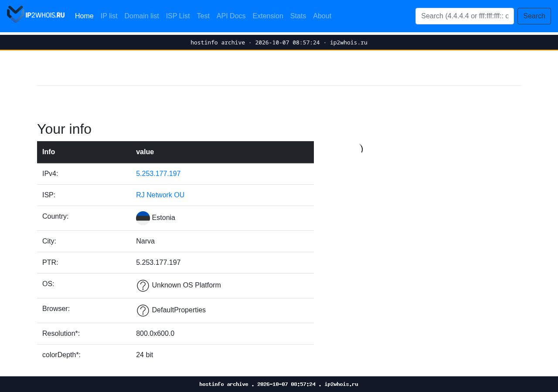The image size is (558, 392).
Task: Click the 24 bit colorDepth value
Action: coord(144,355)
